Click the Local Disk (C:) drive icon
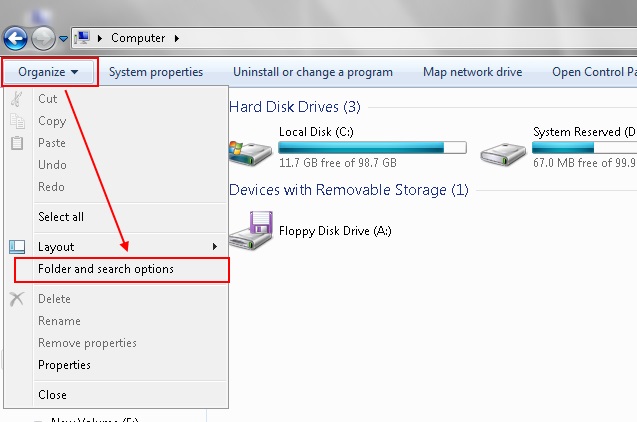This screenshot has height=422, width=637. (250, 150)
